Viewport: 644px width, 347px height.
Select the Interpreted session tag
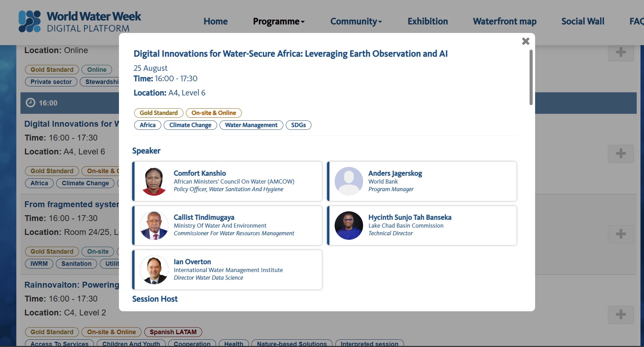pyautogui.click(x=369, y=344)
